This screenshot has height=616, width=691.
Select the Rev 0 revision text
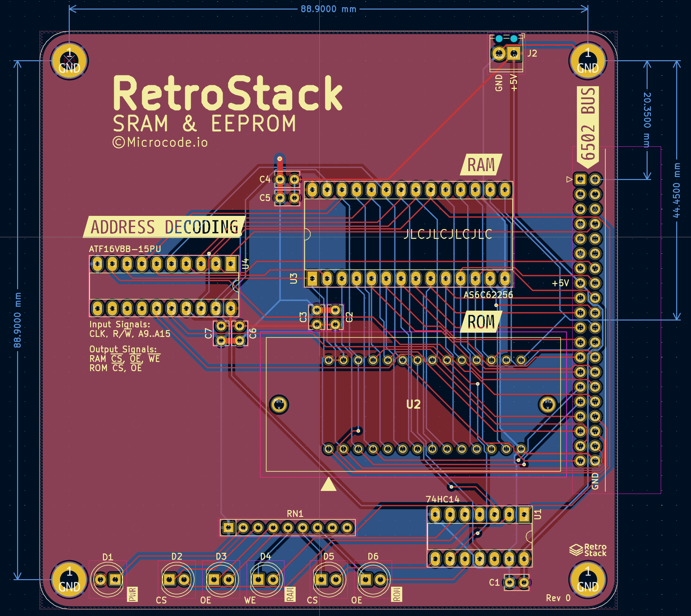pos(558,598)
